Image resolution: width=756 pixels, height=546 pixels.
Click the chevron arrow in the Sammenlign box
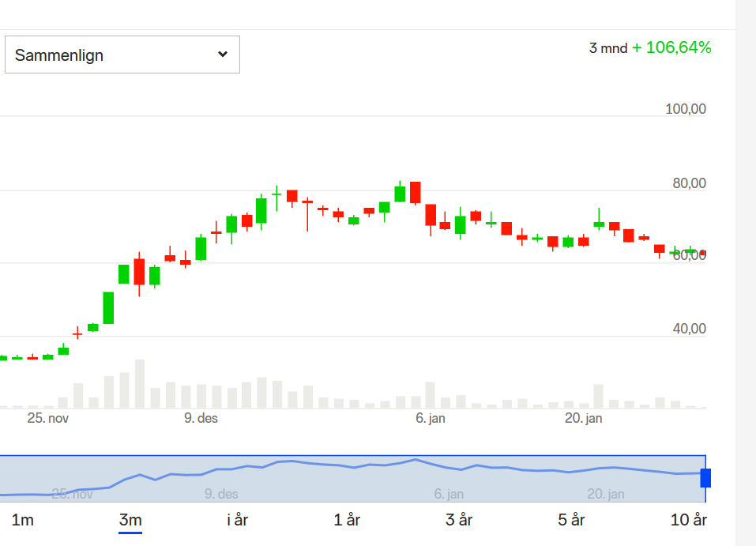223,55
